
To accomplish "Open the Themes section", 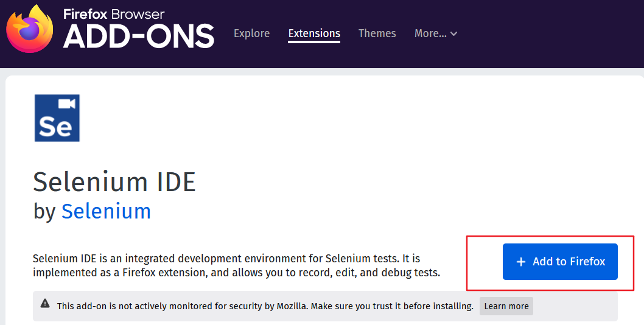I will coord(377,33).
